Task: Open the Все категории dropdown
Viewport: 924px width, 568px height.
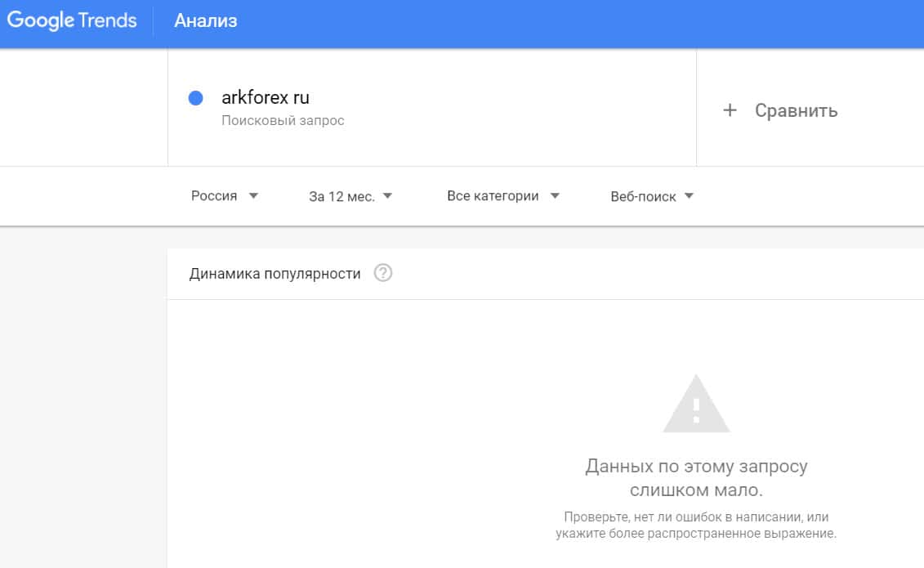Action: point(493,196)
